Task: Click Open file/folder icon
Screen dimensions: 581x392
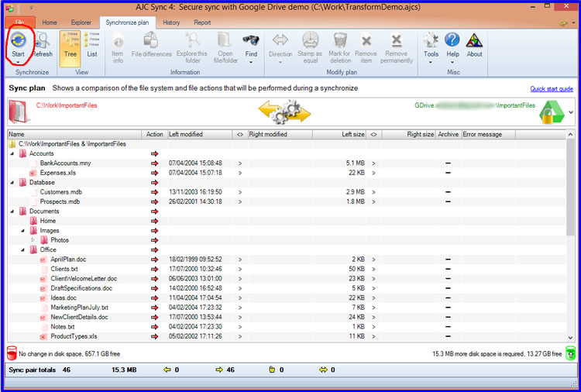Action: point(225,40)
